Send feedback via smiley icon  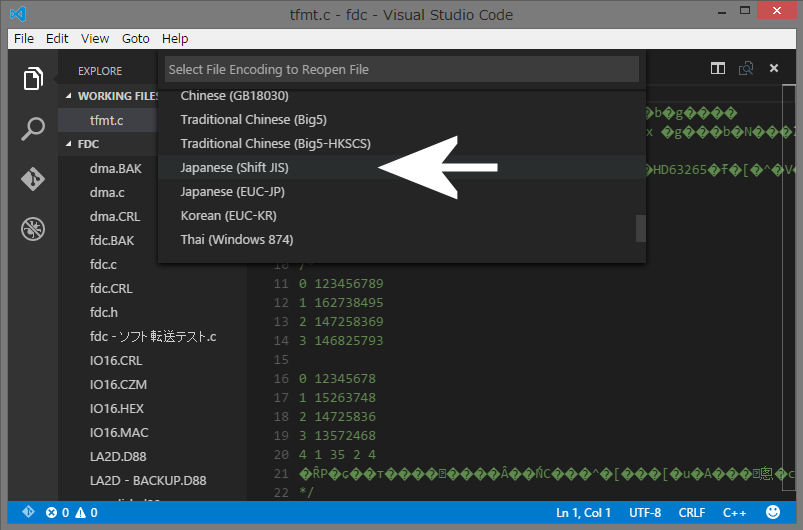click(x=772, y=512)
